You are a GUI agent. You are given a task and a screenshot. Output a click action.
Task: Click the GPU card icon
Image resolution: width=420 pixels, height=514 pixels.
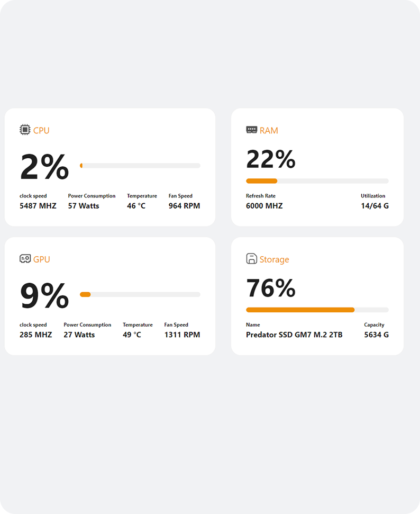25,259
